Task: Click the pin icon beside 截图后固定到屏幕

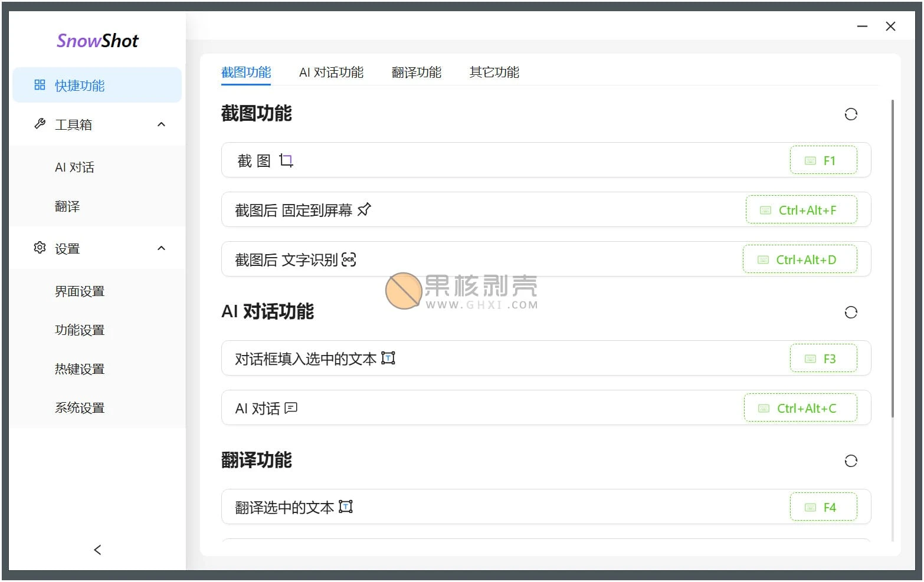Action: 365,209
